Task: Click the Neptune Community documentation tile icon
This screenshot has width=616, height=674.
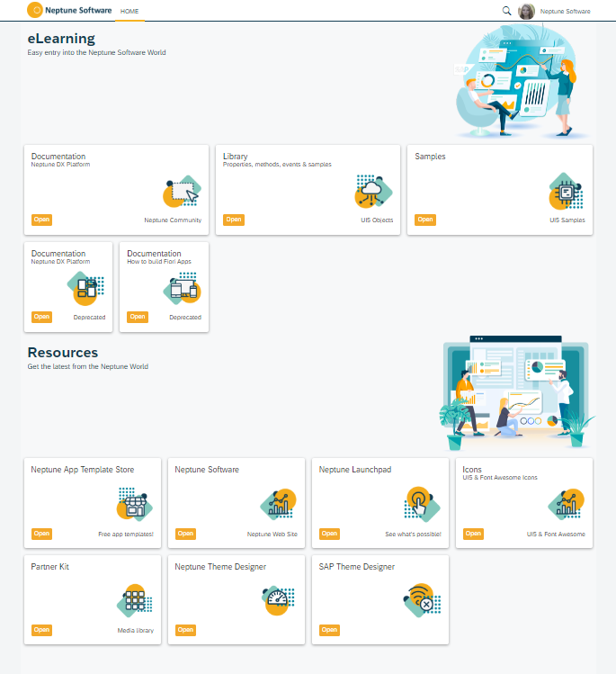Action: (x=183, y=191)
